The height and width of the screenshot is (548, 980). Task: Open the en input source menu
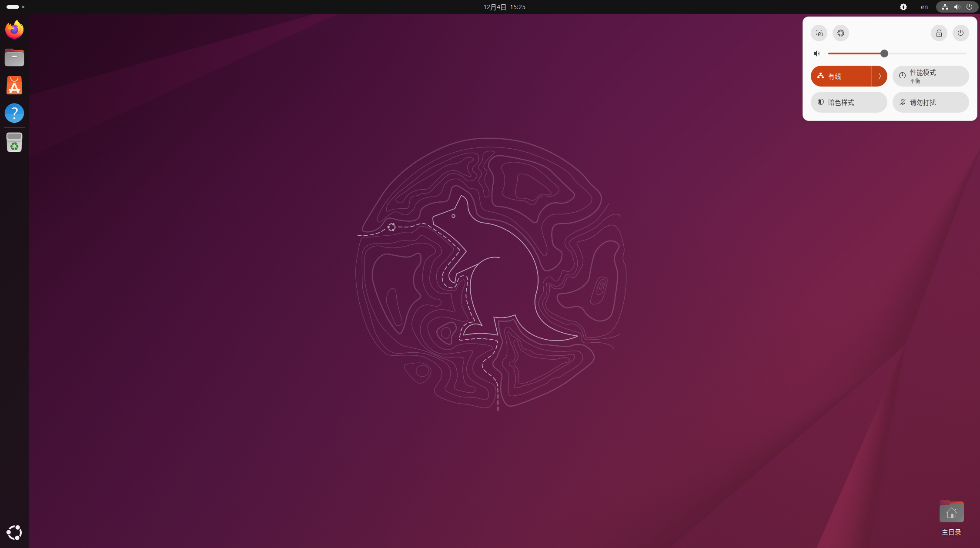pyautogui.click(x=924, y=7)
